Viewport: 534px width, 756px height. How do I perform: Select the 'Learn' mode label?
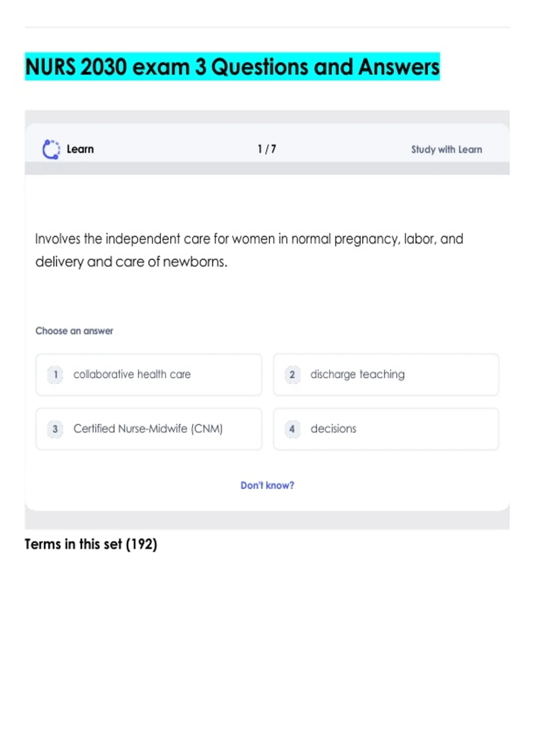tap(80, 149)
